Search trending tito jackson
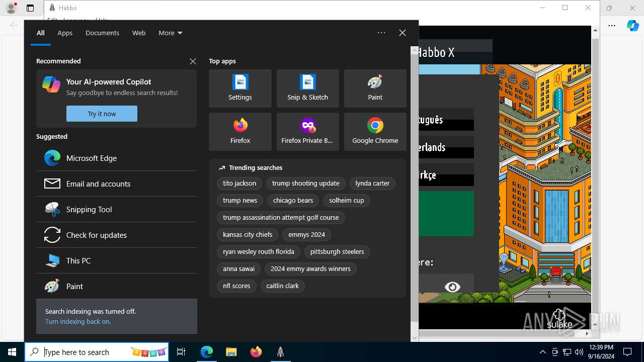This screenshot has height=362, width=644. click(239, 183)
